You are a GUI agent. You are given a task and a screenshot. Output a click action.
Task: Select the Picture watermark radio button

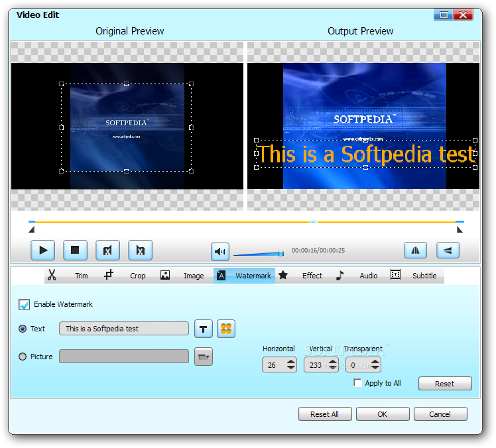pos(23,357)
